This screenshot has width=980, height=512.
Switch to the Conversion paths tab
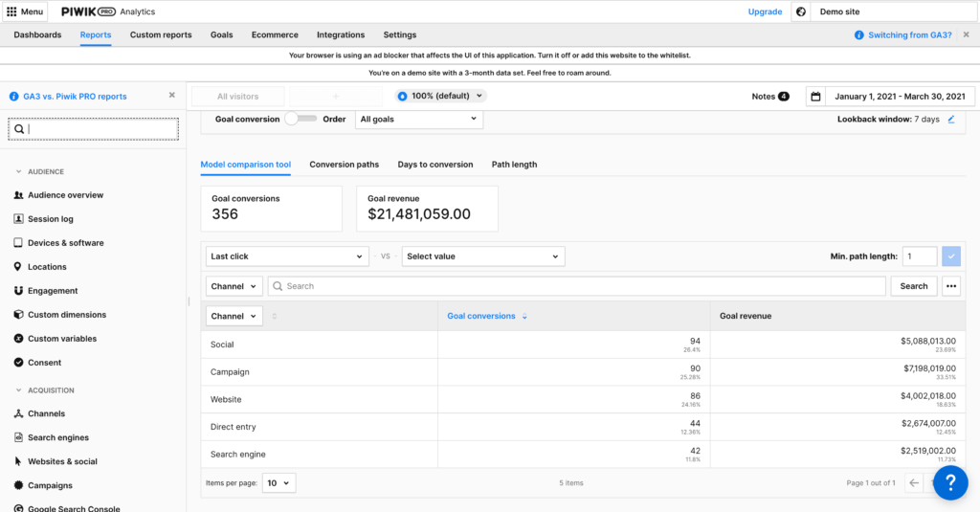(x=345, y=165)
